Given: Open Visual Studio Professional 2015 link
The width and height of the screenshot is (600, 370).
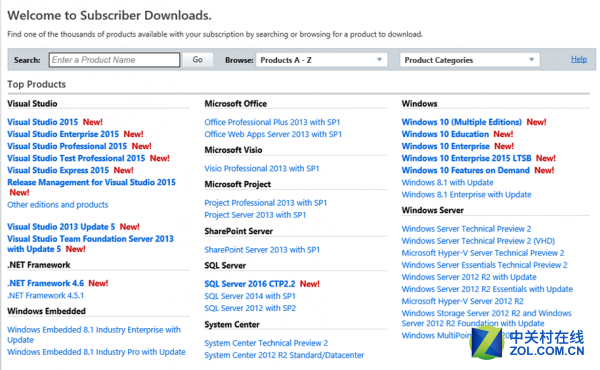Looking at the screenshot, I should 67,146.
